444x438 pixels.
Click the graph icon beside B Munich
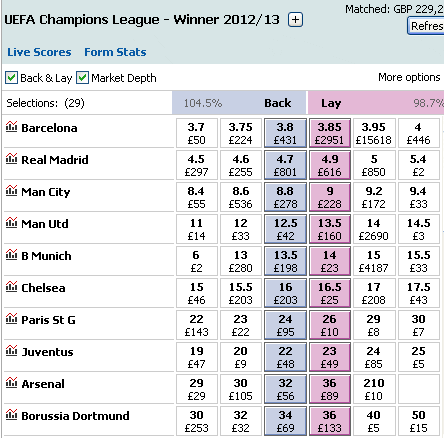click(x=11, y=255)
